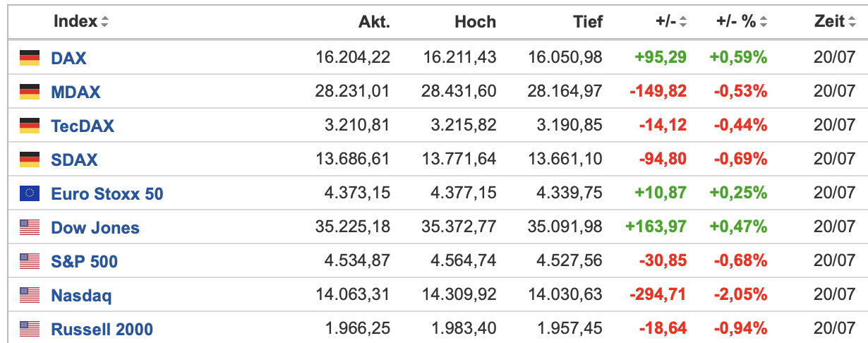The image size is (868, 343).
Task: Click the German flag next to TecDAX
Action: (x=30, y=126)
